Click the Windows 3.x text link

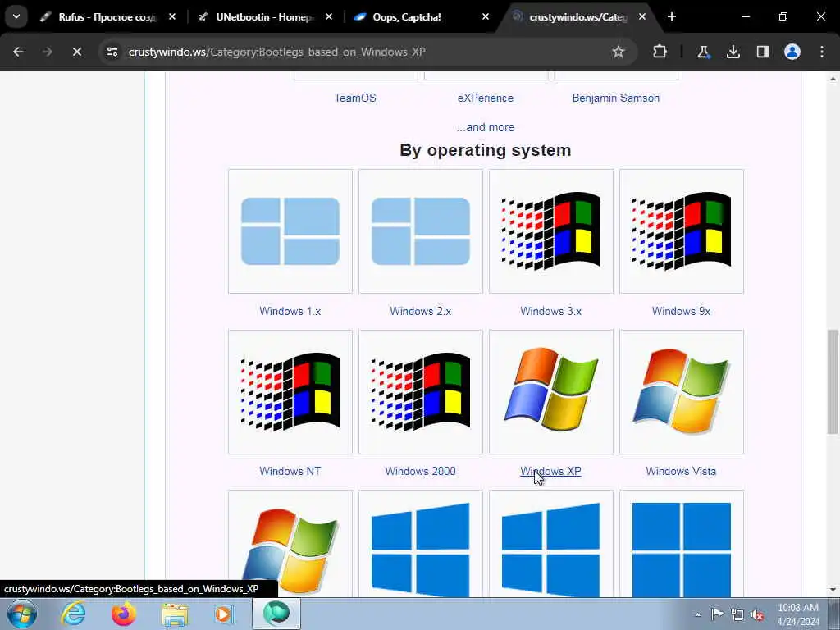tap(550, 311)
